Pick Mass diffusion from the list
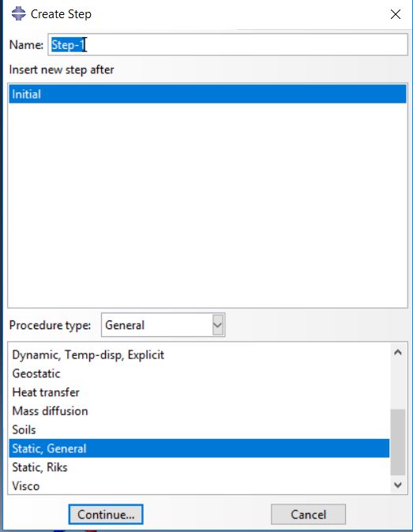This screenshot has height=532, width=413. [x=51, y=411]
